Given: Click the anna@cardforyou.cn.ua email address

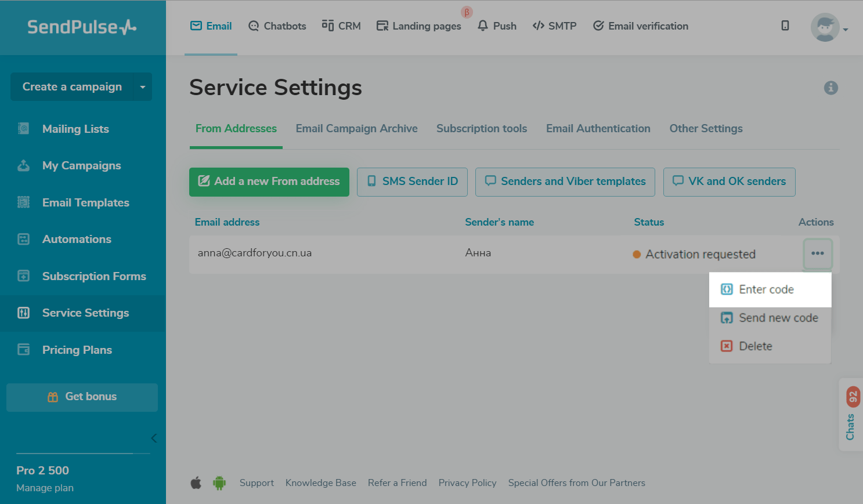Looking at the screenshot, I should click(x=255, y=253).
